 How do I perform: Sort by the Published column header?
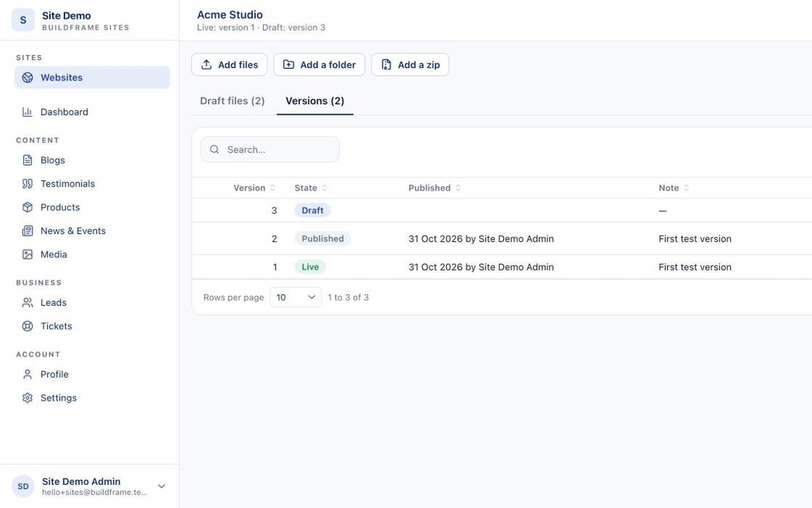[434, 188]
